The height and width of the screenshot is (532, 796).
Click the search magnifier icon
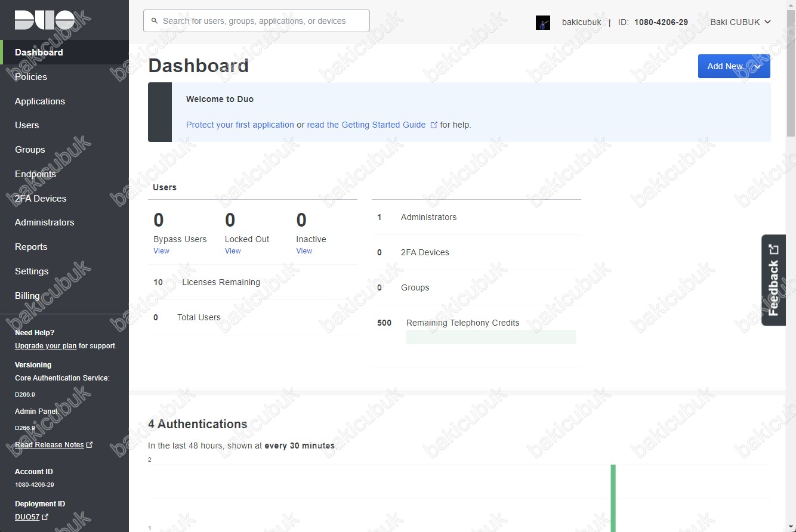[x=155, y=21]
